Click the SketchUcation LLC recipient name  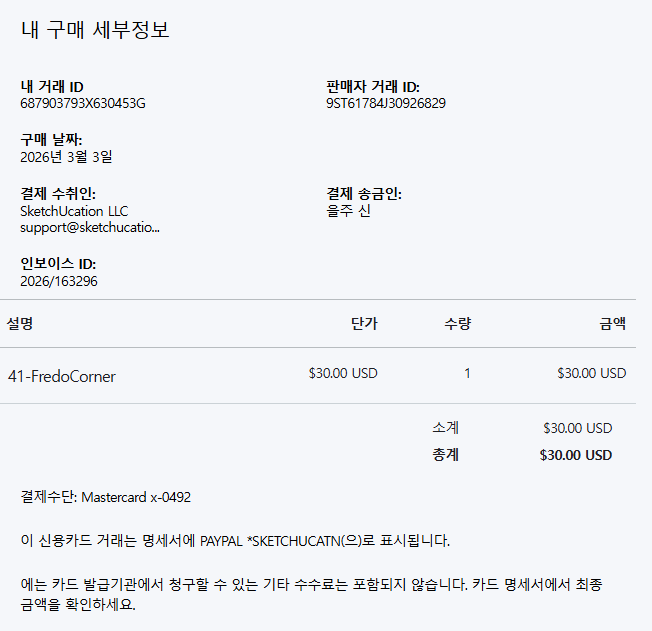point(74,211)
